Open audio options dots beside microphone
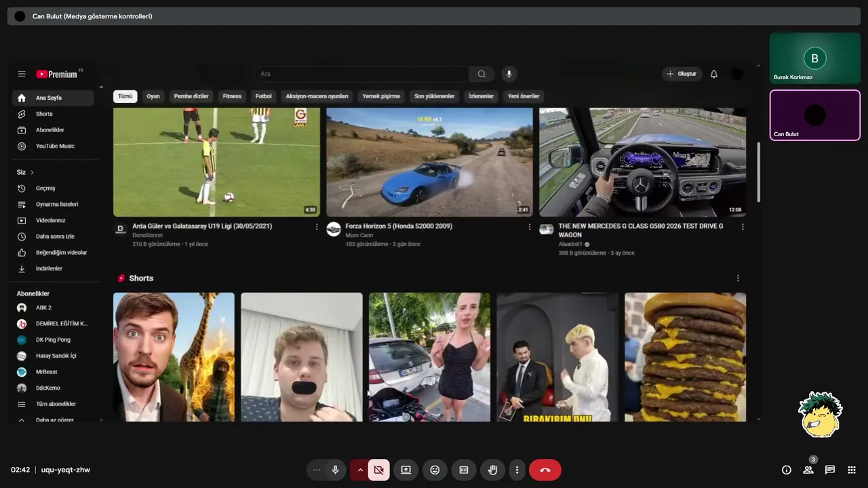Screen dimensions: 868x488 317,470
